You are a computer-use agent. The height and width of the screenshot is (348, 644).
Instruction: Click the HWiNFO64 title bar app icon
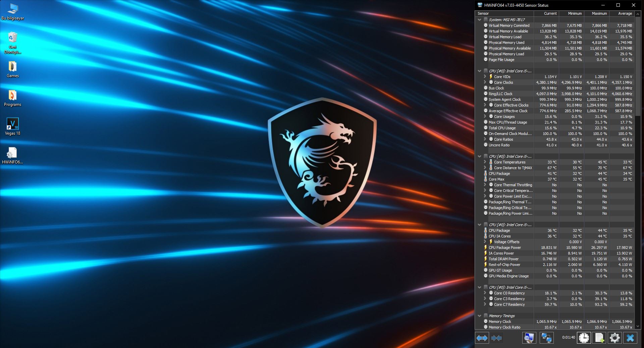point(480,5)
